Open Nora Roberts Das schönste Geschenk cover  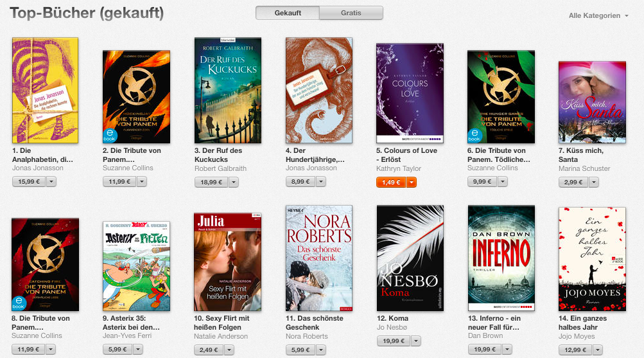[319, 258]
